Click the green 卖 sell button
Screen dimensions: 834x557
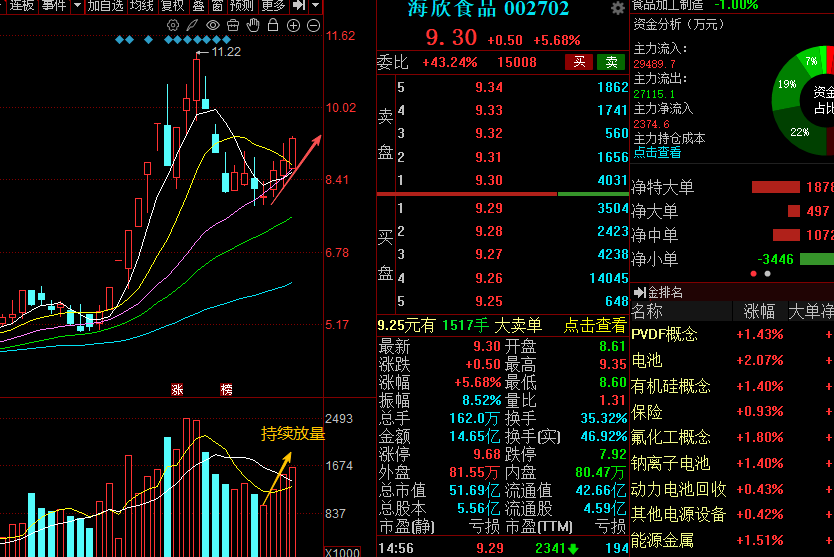tap(611, 62)
